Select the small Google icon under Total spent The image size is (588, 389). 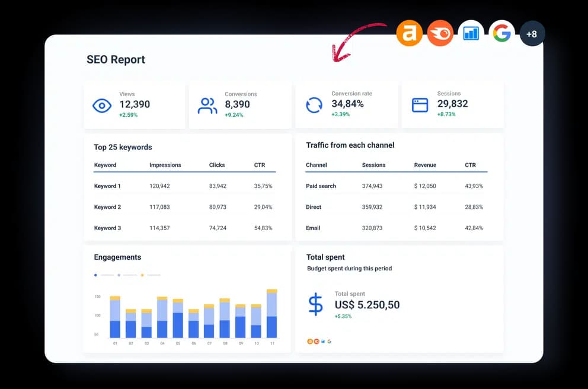330,341
